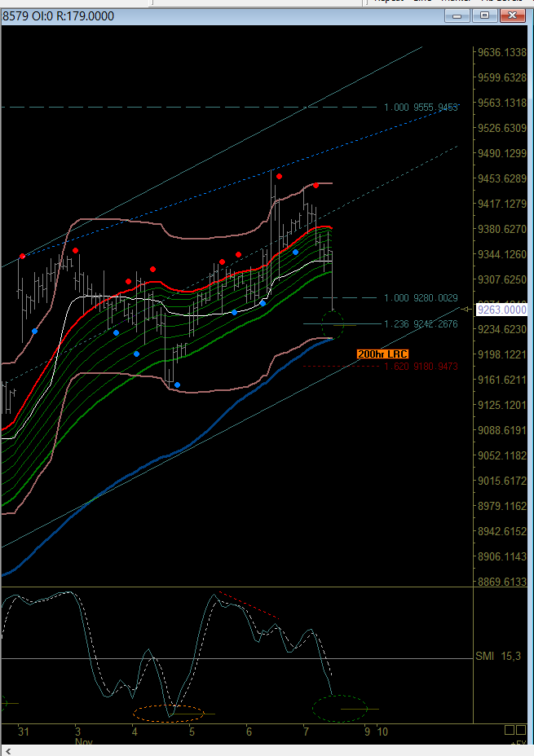This screenshot has height=756, width=534.
Task: Click the date label 6 on time axis
Action: pyautogui.click(x=249, y=732)
